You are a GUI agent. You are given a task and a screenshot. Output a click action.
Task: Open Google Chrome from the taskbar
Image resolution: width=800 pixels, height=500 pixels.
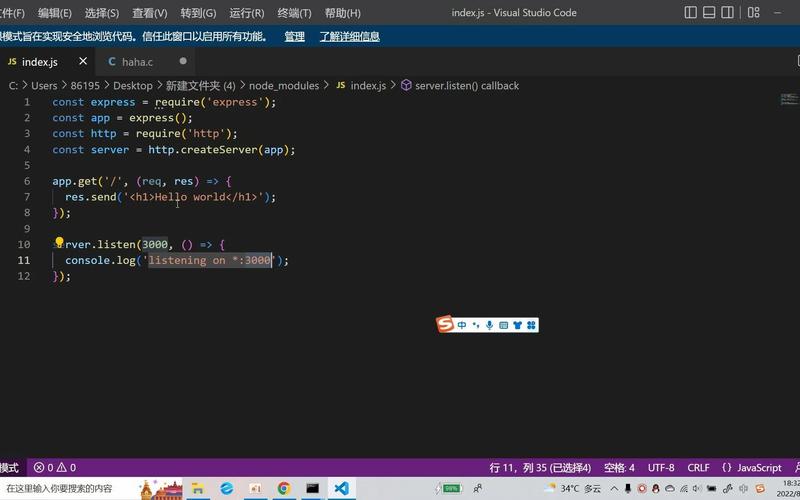(284, 488)
